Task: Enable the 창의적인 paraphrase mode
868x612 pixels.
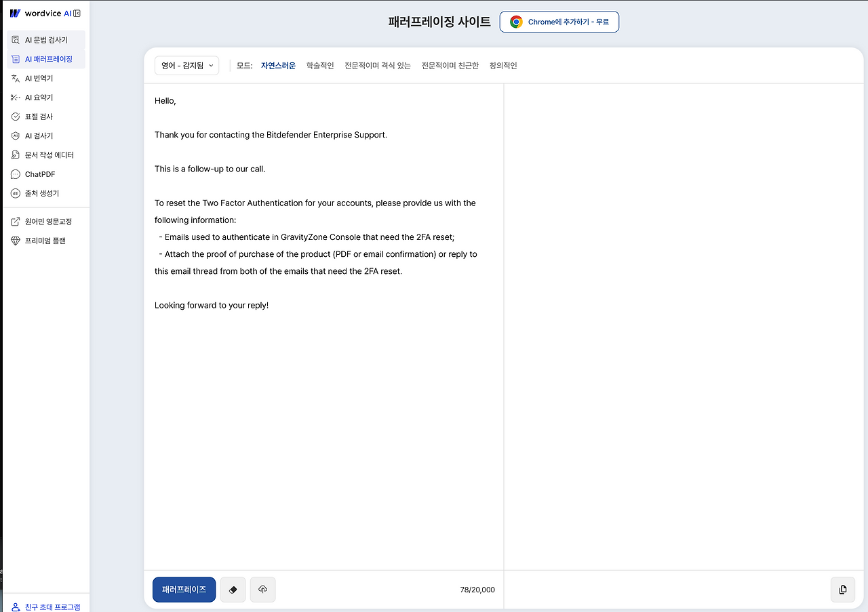Action: (502, 65)
